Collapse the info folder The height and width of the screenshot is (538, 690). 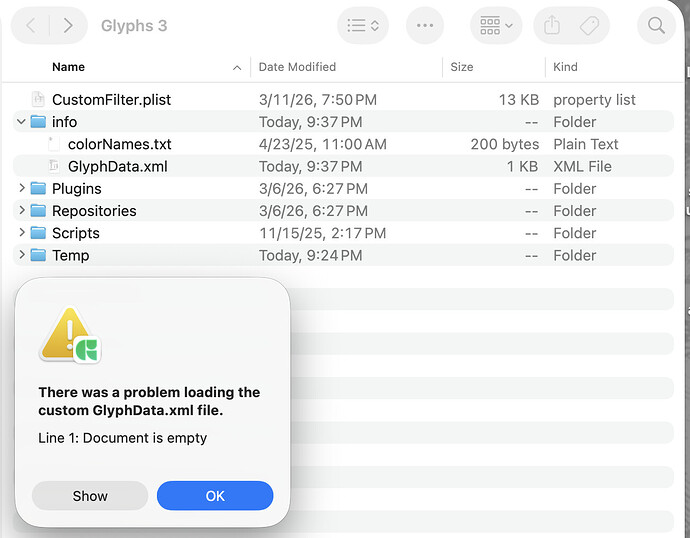pyautogui.click(x=21, y=121)
